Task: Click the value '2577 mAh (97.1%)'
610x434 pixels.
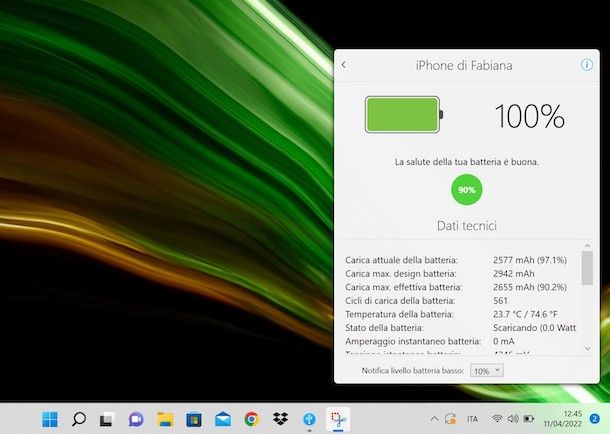Action: (x=530, y=260)
